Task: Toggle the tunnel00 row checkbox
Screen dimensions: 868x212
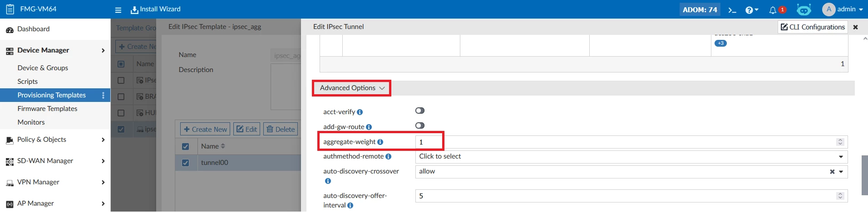Action: [x=185, y=163]
